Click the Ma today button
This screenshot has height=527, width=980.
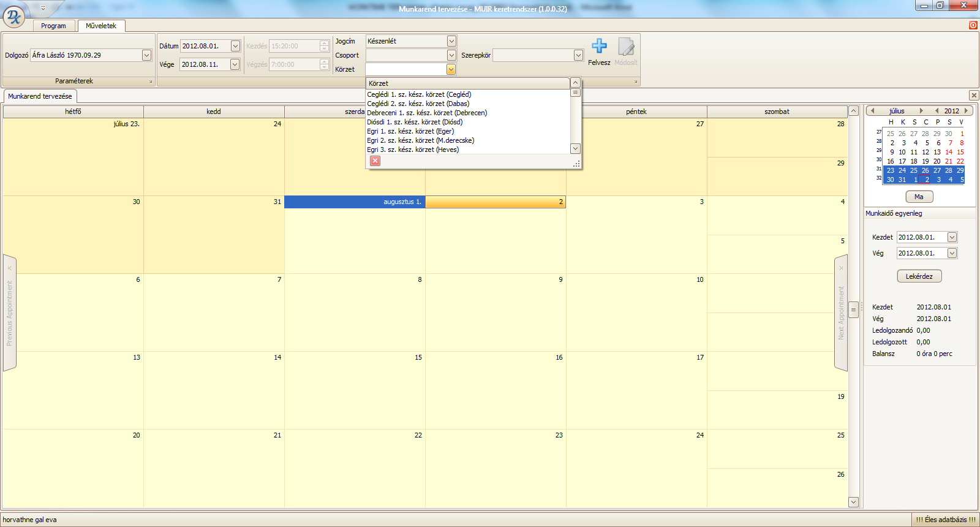coord(919,197)
